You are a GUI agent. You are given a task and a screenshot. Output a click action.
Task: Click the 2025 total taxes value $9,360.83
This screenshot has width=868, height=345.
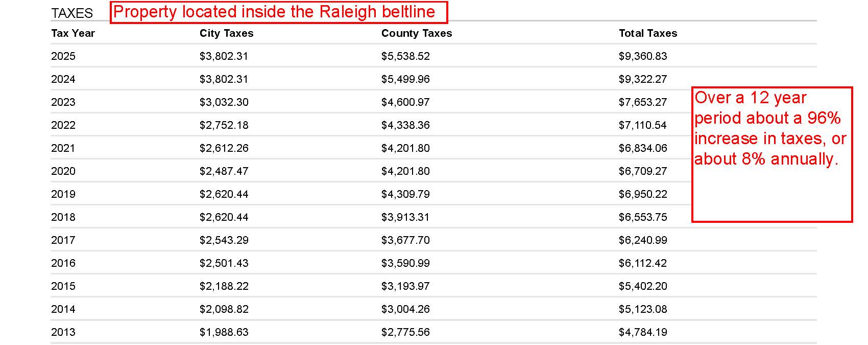[x=642, y=56]
